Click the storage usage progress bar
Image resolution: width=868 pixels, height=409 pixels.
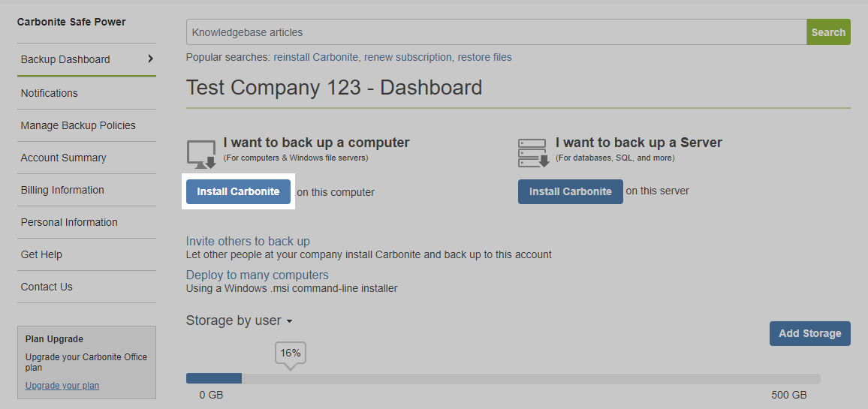click(503, 379)
